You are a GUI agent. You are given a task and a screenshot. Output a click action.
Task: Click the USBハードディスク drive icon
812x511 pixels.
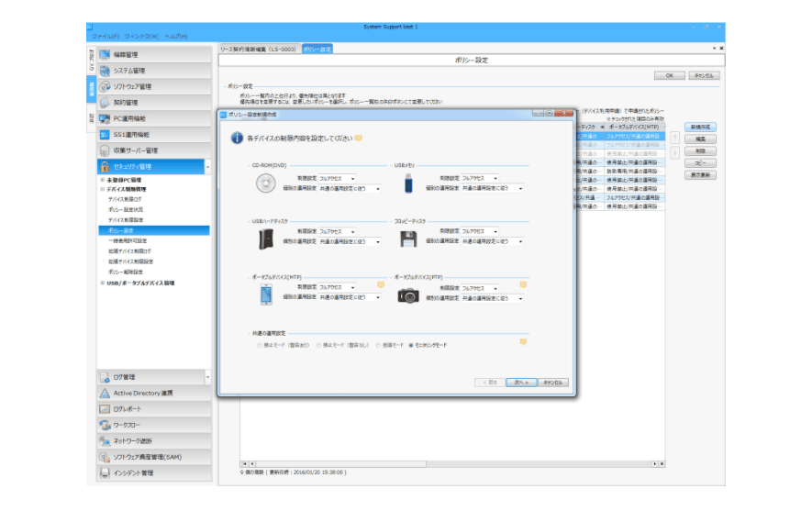266,239
